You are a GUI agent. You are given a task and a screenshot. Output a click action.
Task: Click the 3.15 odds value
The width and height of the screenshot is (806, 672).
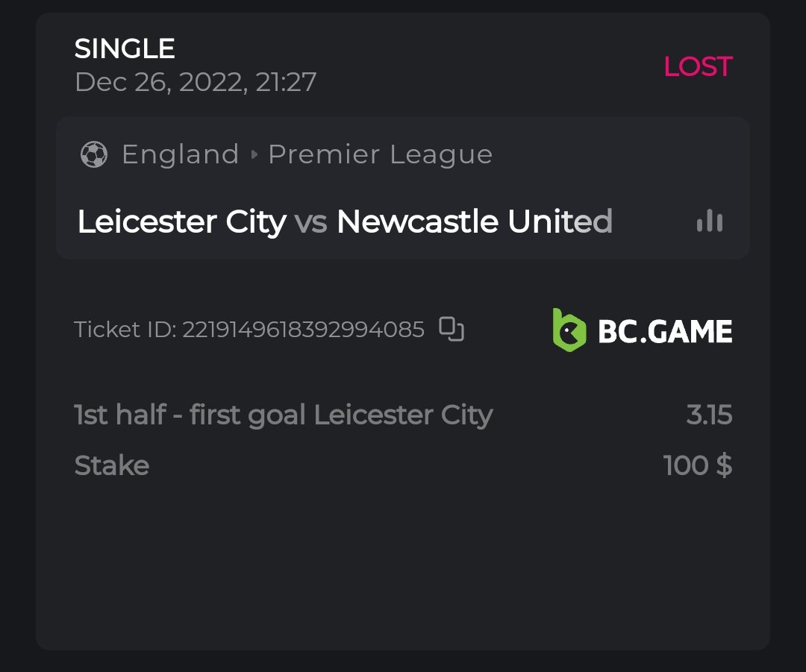(709, 415)
